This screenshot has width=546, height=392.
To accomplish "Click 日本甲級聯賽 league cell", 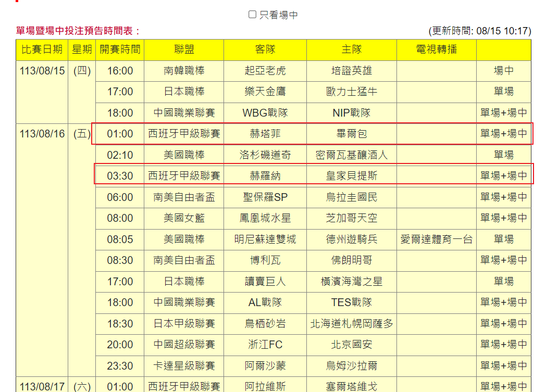I will click(x=184, y=324).
